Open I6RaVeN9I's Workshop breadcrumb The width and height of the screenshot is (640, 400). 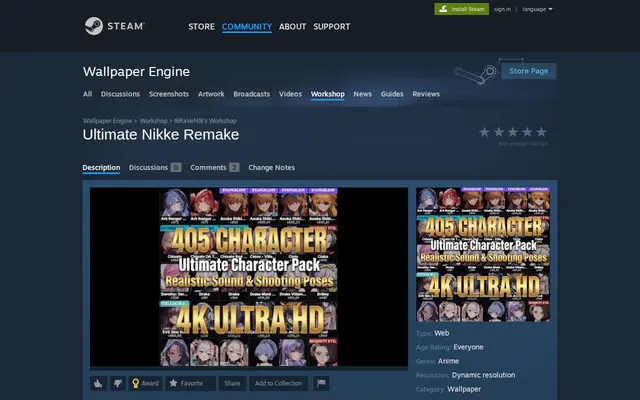tap(205, 121)
